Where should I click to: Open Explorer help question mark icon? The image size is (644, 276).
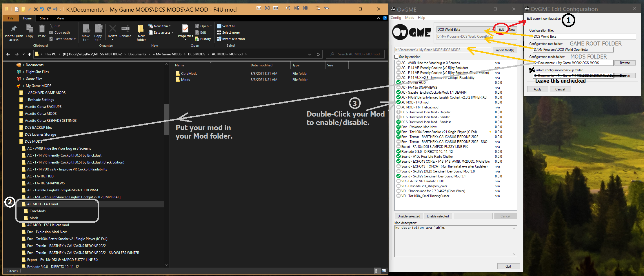click(385, 18)
